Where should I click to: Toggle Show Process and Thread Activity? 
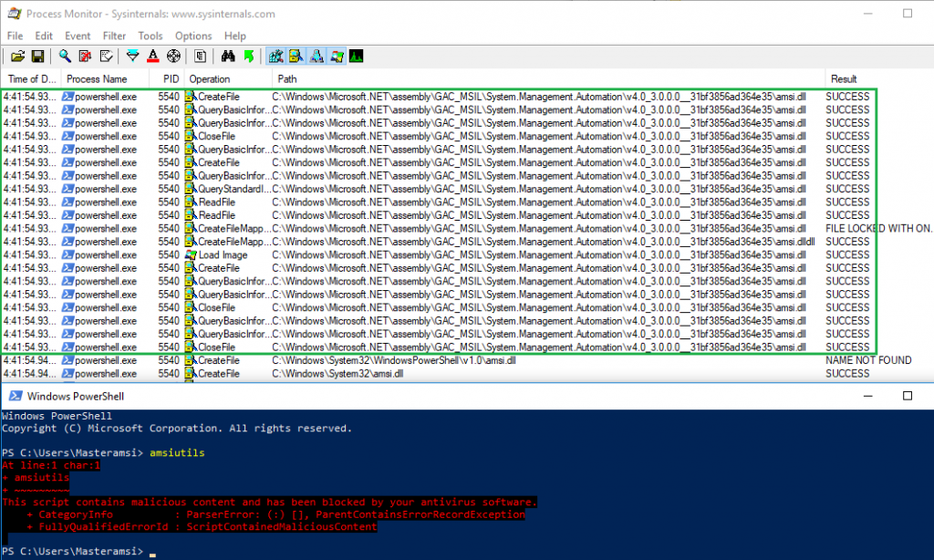(336, 57)
